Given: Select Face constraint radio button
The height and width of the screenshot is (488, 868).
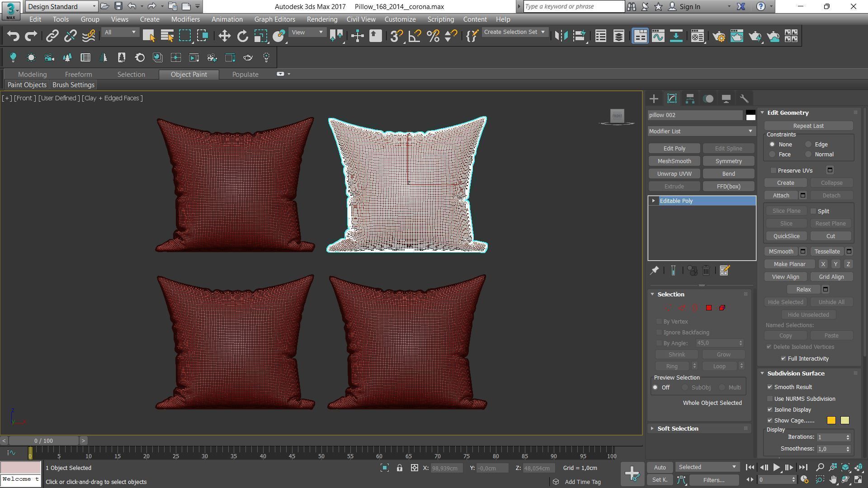Looking at the screenshot, I should [x=772, y=155].
